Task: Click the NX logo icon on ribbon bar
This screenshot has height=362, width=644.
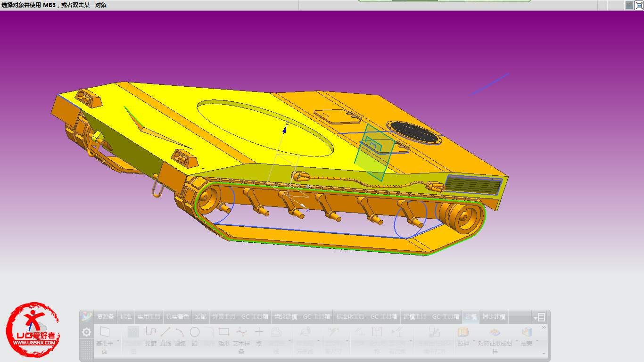Action: (86, 316)
